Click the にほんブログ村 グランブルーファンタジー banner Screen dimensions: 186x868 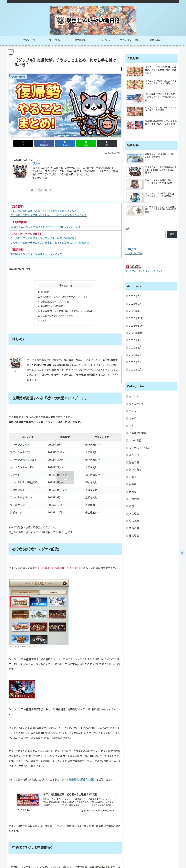(132, 249)
